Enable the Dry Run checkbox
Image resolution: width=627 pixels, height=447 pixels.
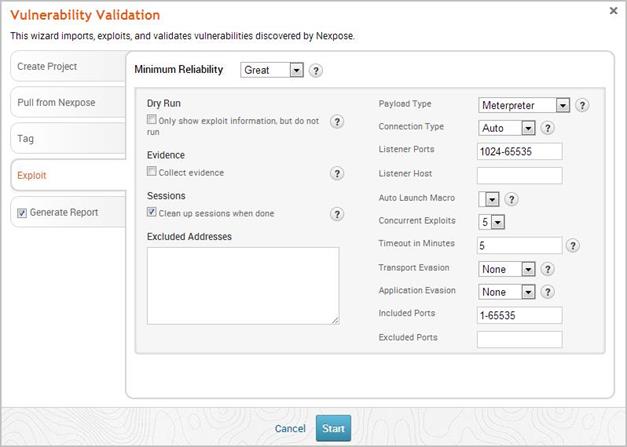pyautogui.click(x=152, y=120)
